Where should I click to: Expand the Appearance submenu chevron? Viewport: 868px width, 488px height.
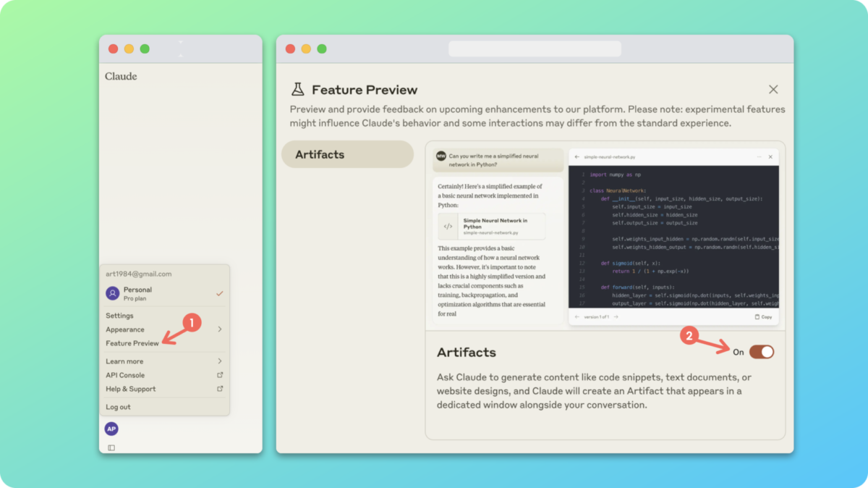coord(220,329)
